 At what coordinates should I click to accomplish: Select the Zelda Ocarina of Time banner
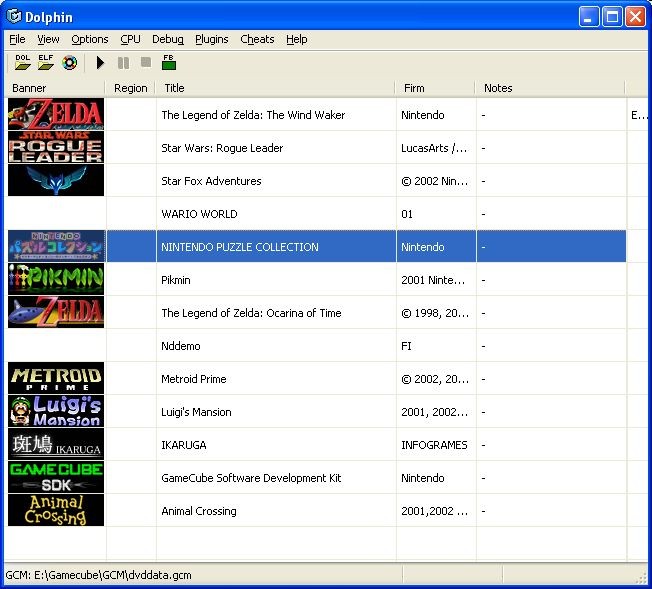[56, 312]
